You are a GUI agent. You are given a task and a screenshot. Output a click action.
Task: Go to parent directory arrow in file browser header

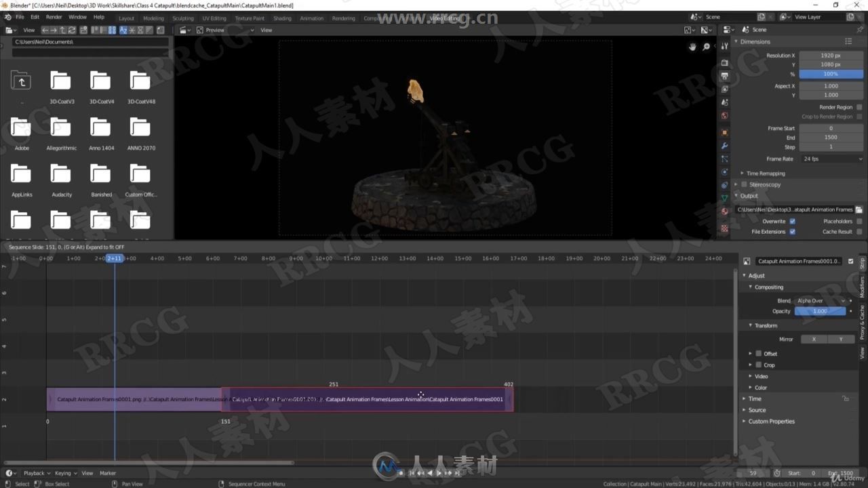[x=62, y=30]
